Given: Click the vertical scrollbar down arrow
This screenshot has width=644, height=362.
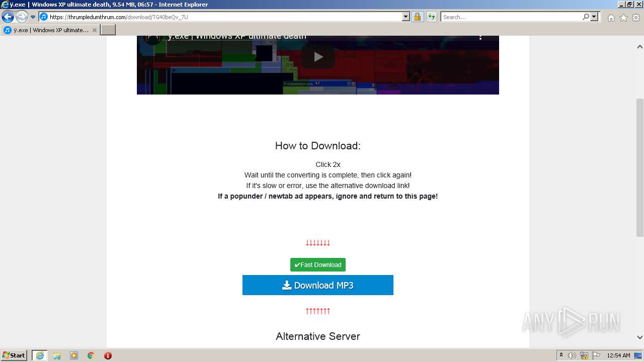Looking at the screenshot, I should tap(639, 337).
